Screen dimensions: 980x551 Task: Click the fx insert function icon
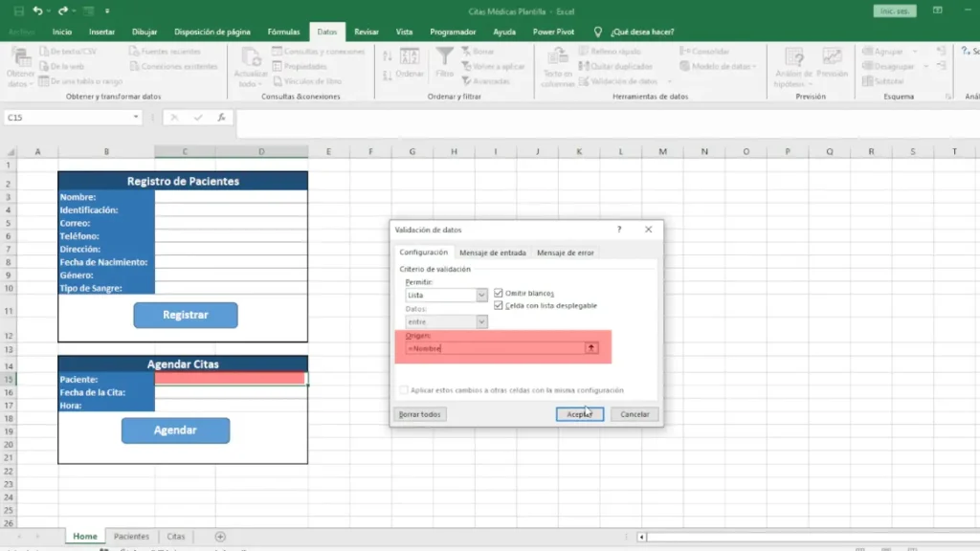pos(221,118)
